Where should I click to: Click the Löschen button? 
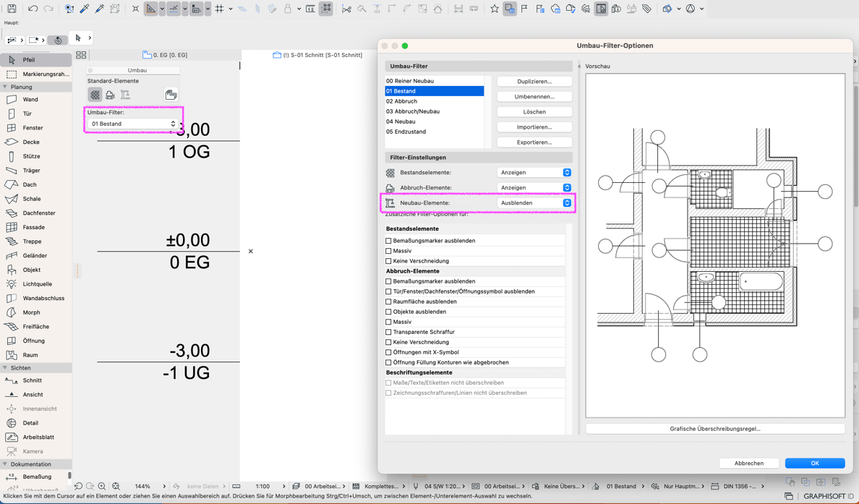click(534, 112)
